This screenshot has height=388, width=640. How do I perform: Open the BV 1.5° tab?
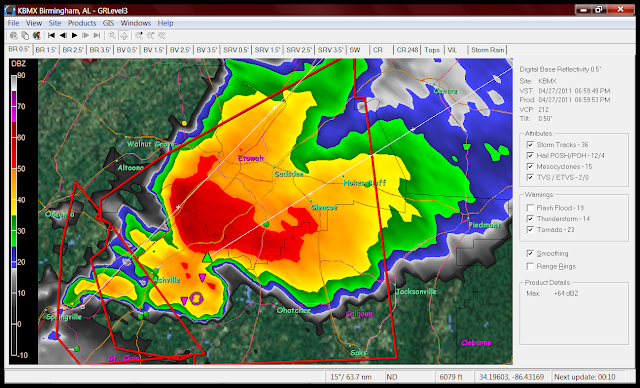click(153, 50)
